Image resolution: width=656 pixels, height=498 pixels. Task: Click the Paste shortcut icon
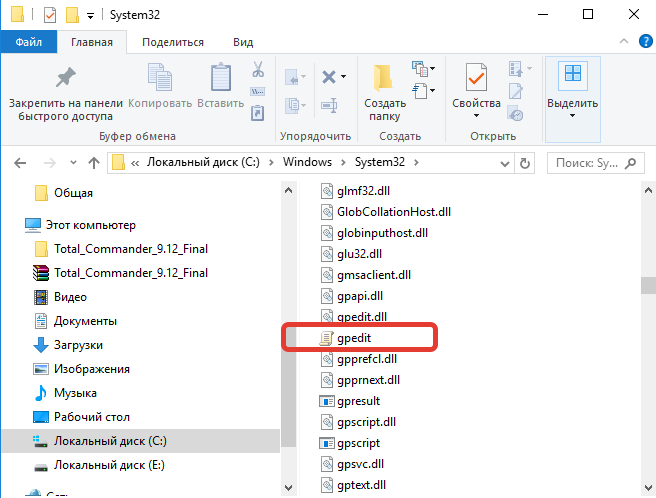[x=258, y=113]
